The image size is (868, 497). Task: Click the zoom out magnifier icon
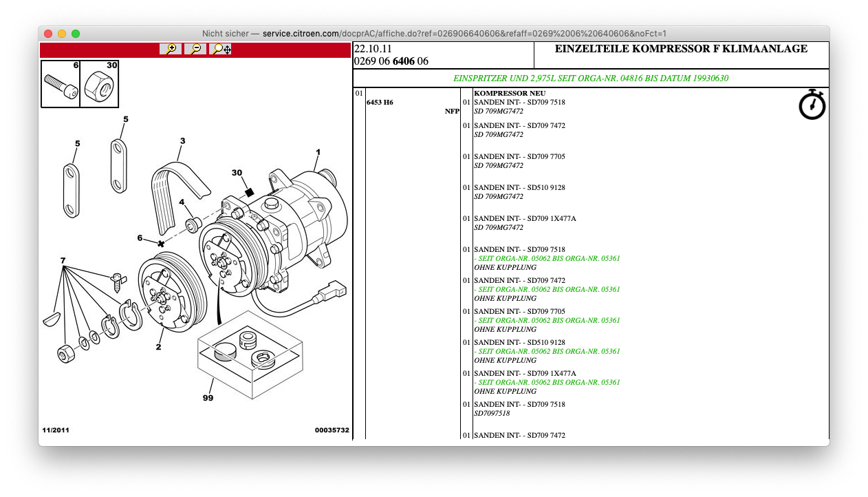pos(195,49)
